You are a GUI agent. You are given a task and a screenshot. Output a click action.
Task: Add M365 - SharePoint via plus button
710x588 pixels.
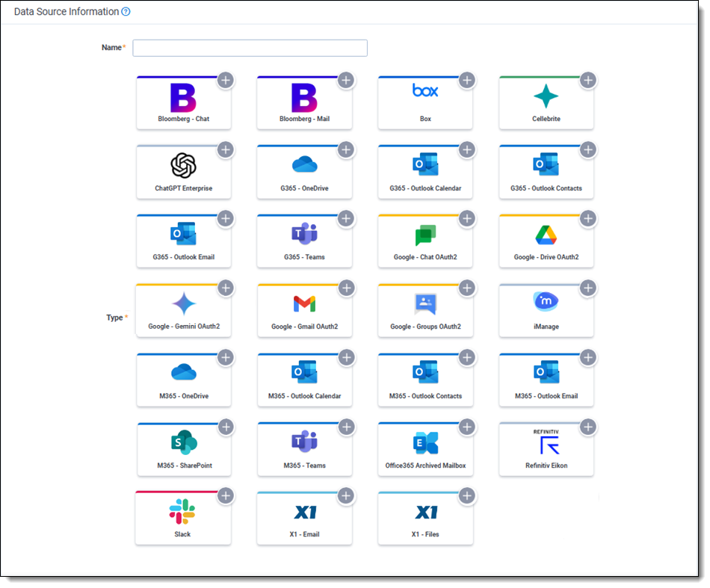tap(226, 427)
